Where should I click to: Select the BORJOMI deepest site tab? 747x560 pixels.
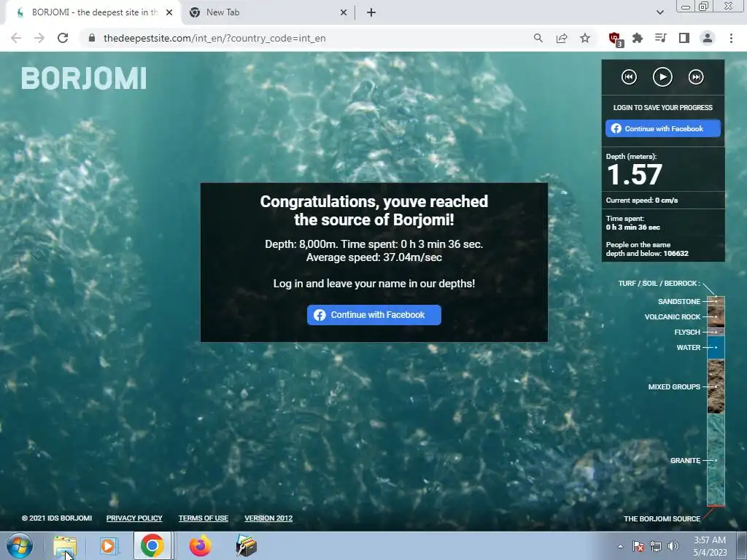coord(93,12)
